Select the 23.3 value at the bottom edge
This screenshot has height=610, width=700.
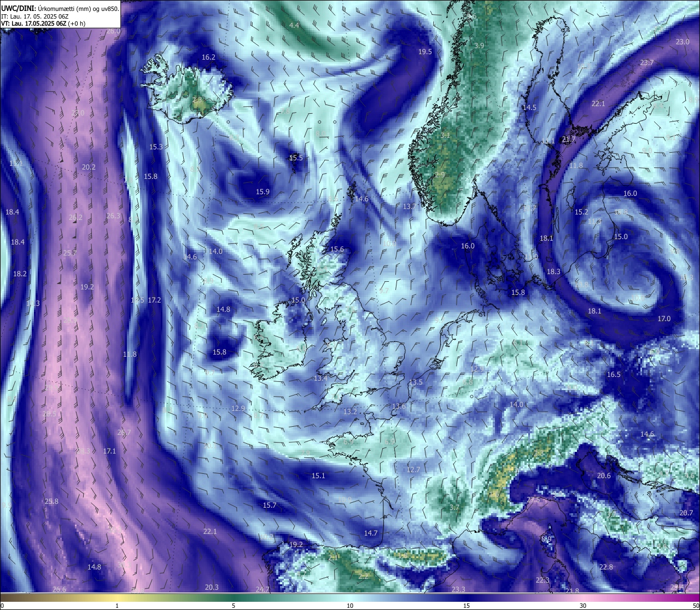tap(458, 589)
